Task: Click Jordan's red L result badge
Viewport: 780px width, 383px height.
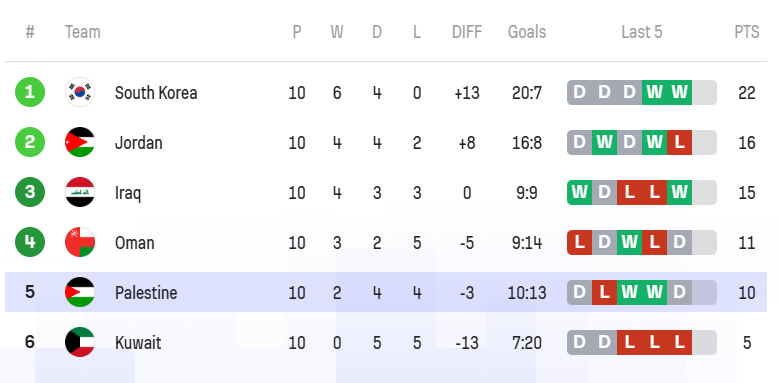Action: point(679,142)
